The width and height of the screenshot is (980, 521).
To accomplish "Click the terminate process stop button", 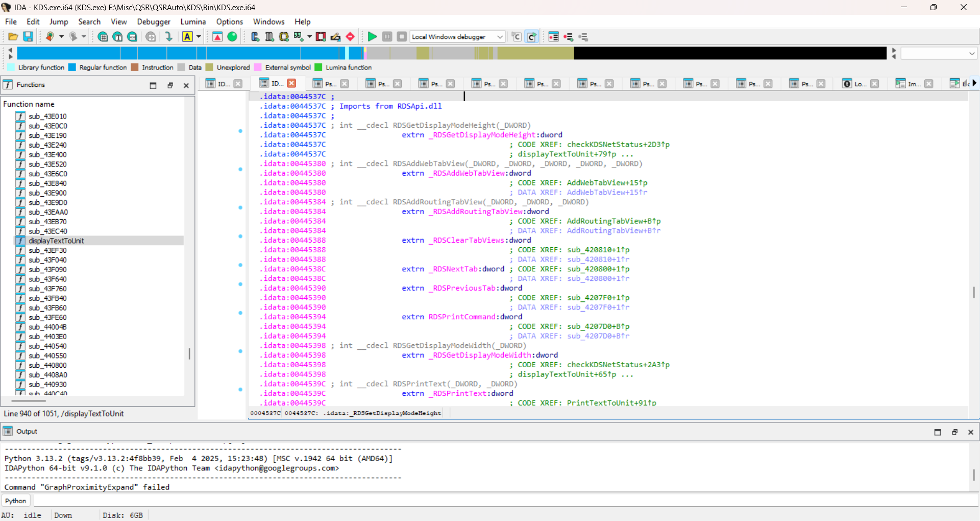I will (x=402, y=37).
